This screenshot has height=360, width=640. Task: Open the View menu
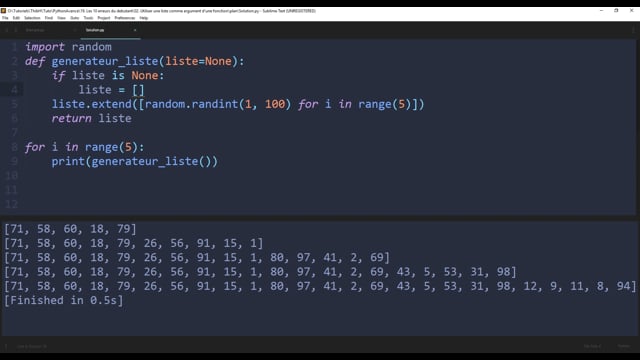[61, 18]
